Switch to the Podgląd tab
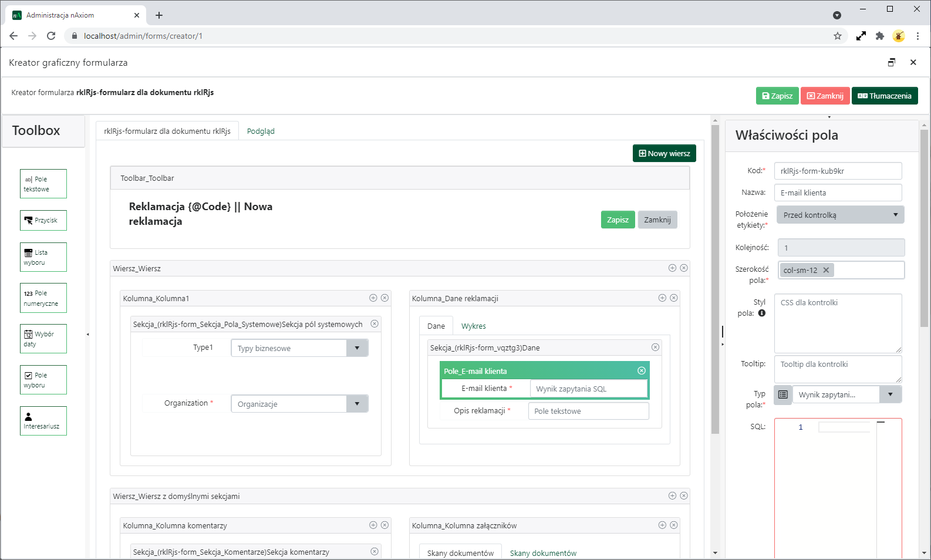 pyautogui.click(x=261, y=131)
